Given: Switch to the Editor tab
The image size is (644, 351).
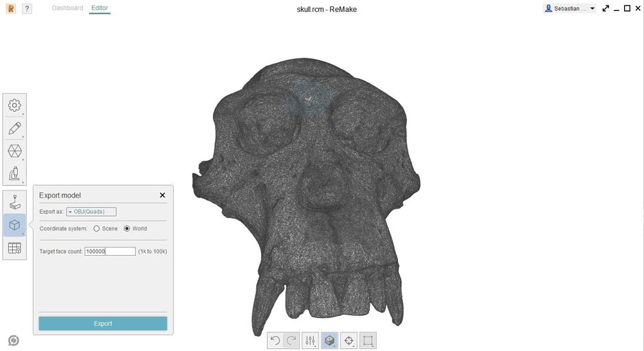Looking at the screenshot, I should point(99,8).
